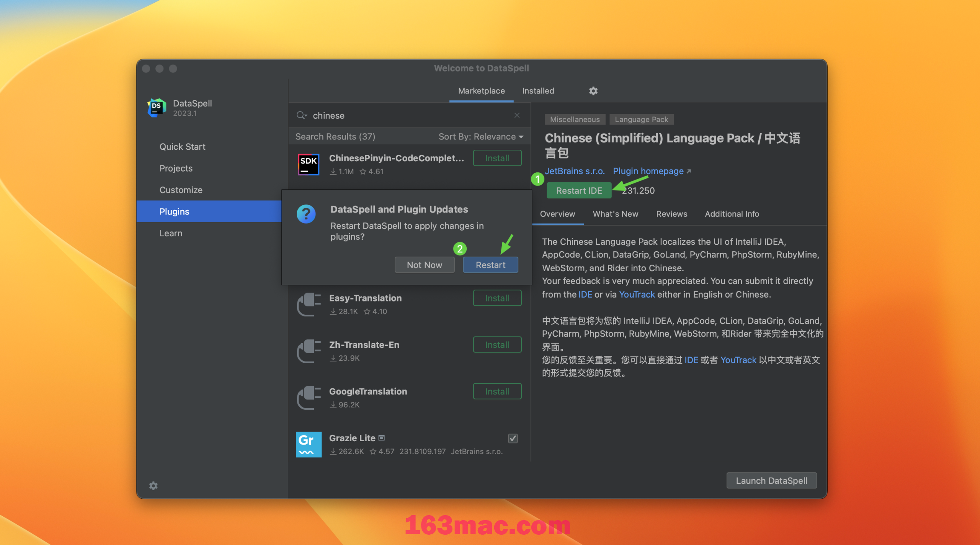
Task: Open the Overview tab
Action: pos(557,214)
